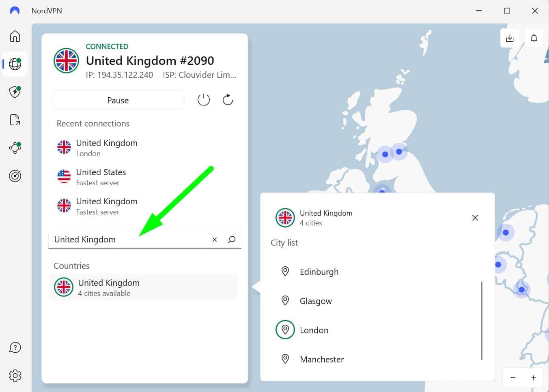
Task: Open the Home icon in sidebar
Action: coord(15,36)
